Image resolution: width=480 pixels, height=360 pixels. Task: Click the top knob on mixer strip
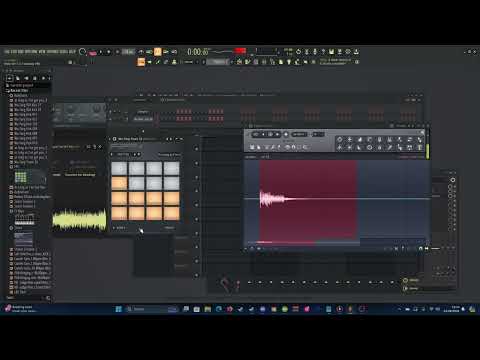click(x=453, y=180)
